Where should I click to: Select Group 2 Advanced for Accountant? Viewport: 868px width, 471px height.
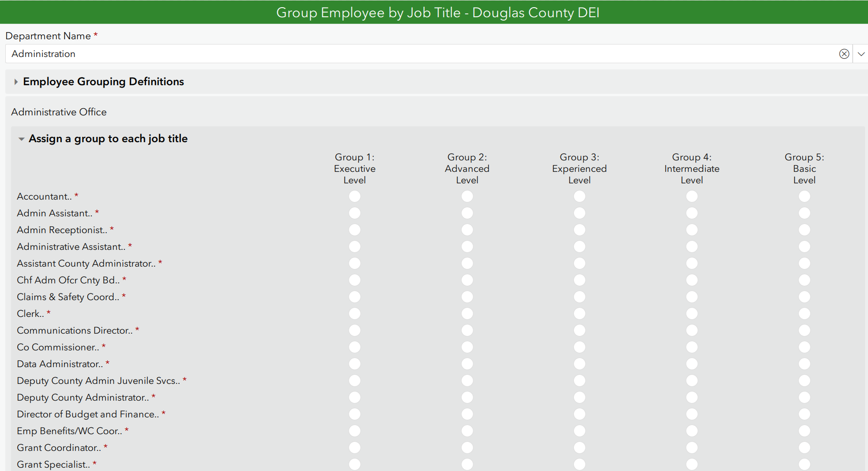pos(467,196)
